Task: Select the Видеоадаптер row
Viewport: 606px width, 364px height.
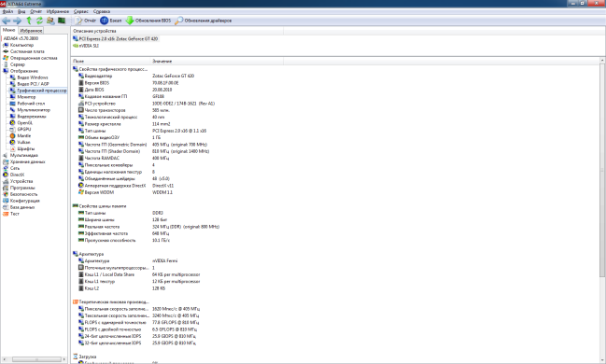Action: pos(136,76)
